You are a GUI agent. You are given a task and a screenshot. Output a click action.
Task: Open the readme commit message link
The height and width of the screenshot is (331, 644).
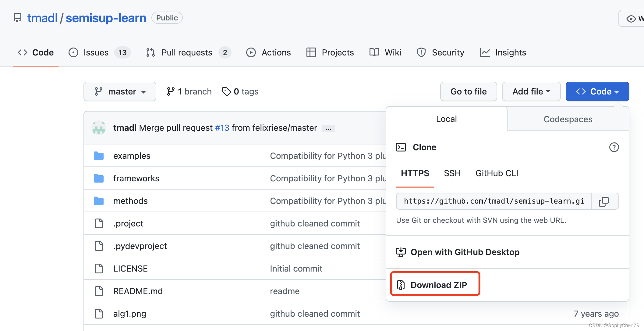click(x=285, y=291)
